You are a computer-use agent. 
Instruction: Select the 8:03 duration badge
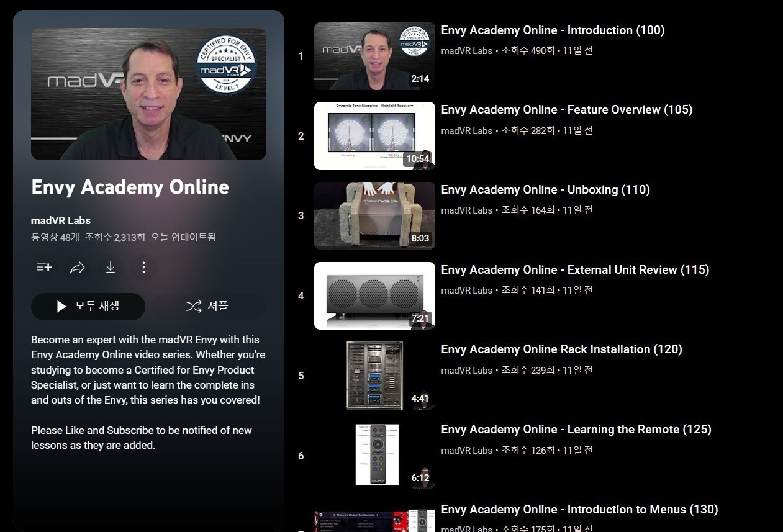[x=420, y=238]
